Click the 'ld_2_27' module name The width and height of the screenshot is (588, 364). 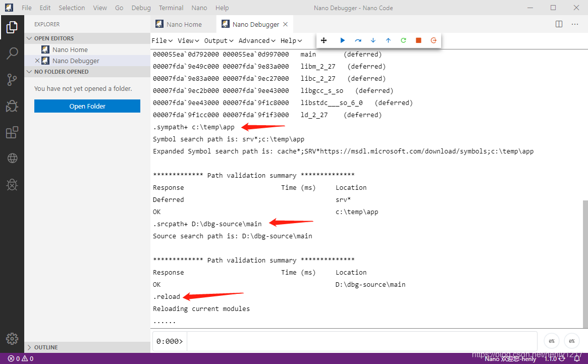[x=314, y=115]
